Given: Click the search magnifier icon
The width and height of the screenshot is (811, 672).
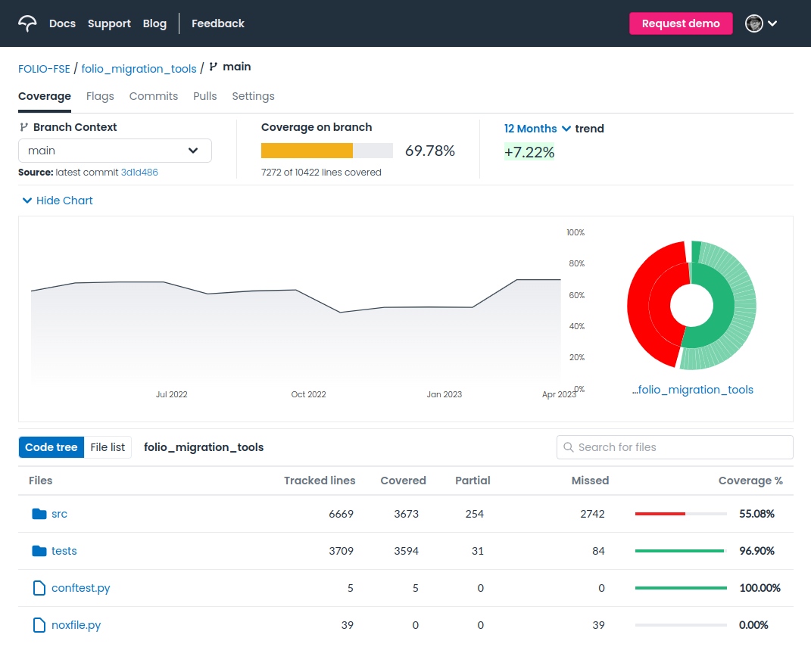Looking at the screenshot, I should tap(569, 447).
